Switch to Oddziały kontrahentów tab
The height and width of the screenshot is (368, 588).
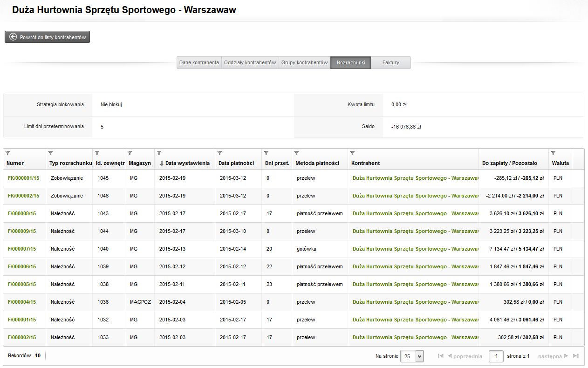click(250, 63)
